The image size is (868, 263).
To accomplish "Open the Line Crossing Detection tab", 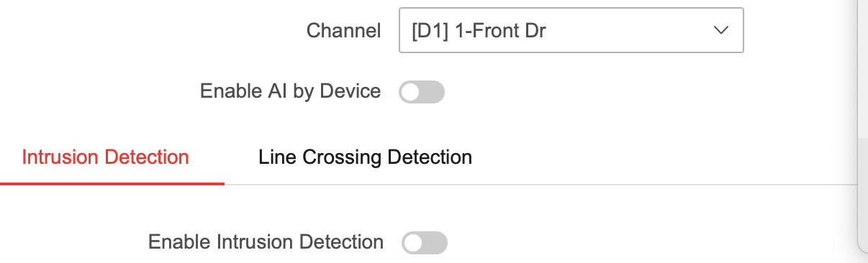I will [366, 157].
